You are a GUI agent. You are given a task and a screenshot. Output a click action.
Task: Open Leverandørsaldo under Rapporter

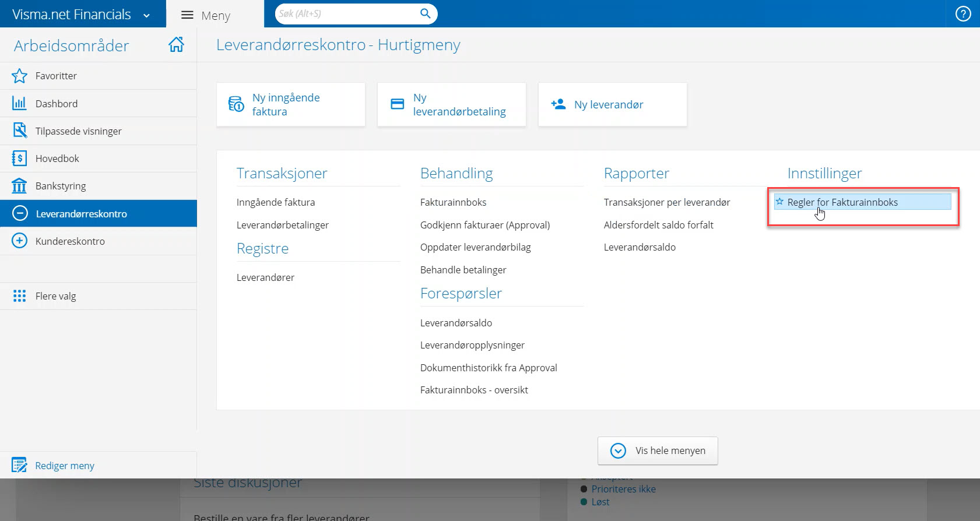(640, 247)
